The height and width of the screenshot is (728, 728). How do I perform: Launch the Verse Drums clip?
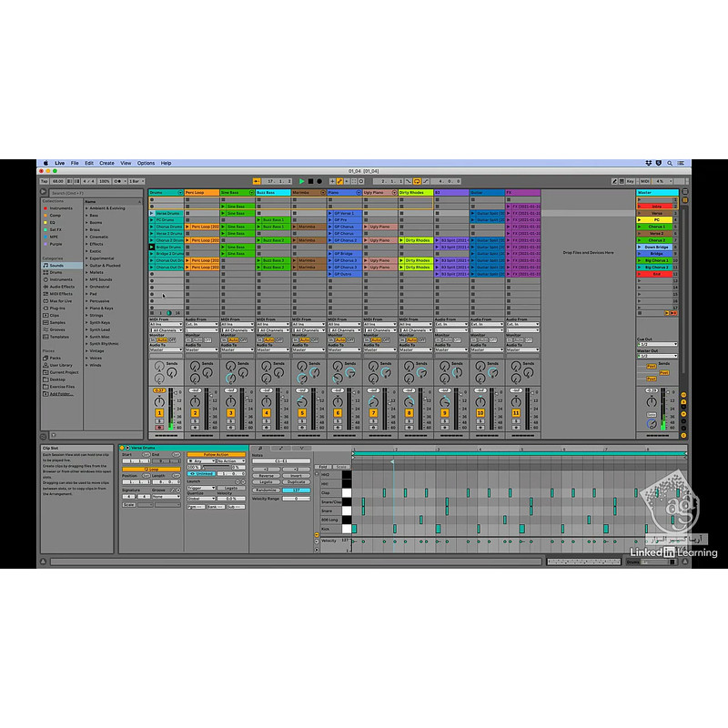click(x=152, y=213)
